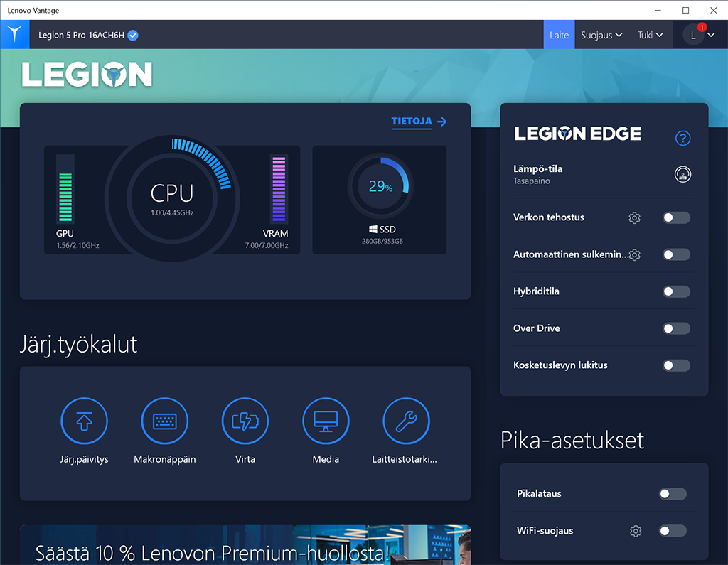Open WiFi-suojaus settings gear

636,531
